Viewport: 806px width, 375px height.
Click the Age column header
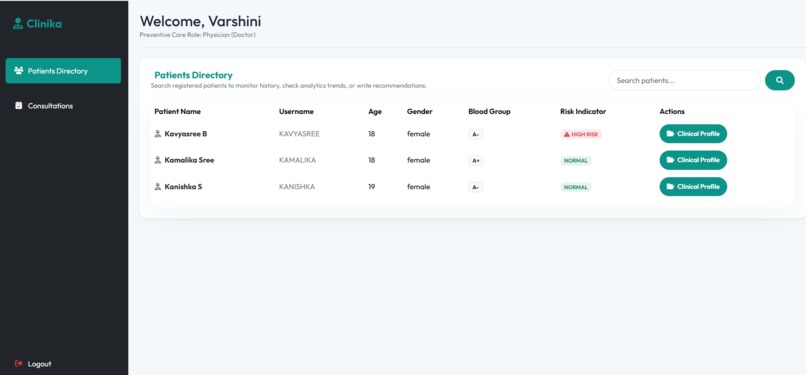click(375, 111)
